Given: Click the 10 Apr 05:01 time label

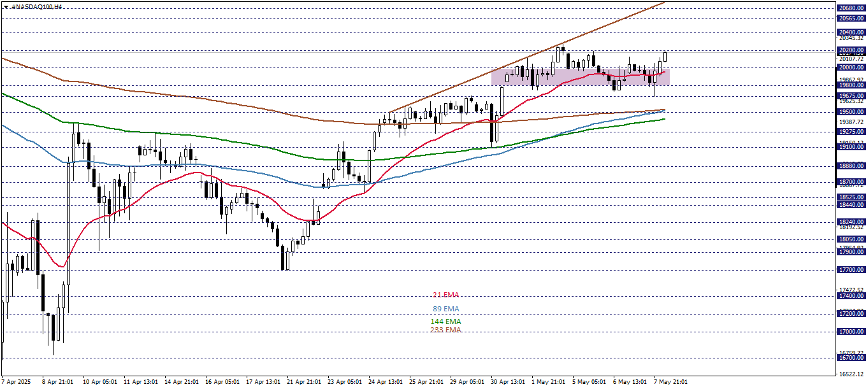Looking at the screenshot, I should click(100, 383).
